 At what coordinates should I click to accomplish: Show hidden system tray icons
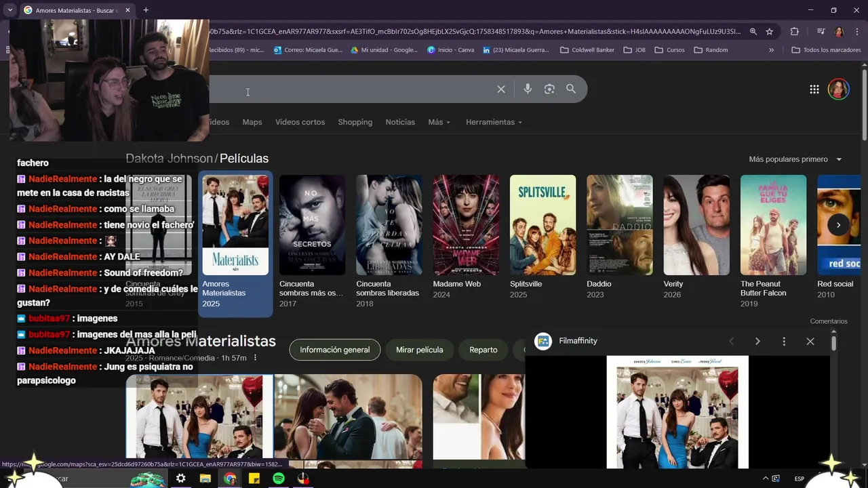[x=766, y=479]
